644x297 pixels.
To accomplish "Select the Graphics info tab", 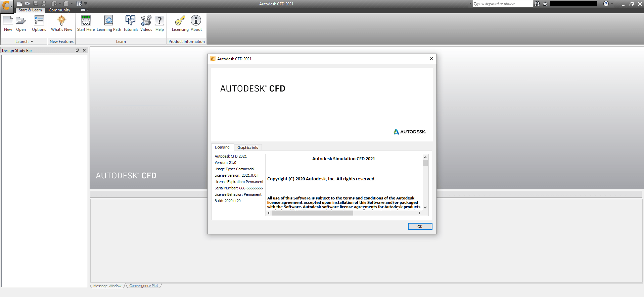I will pos(248,147).
